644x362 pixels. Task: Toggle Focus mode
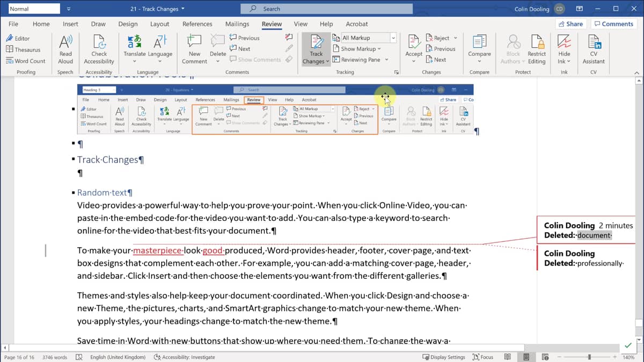tap(483, 357)
